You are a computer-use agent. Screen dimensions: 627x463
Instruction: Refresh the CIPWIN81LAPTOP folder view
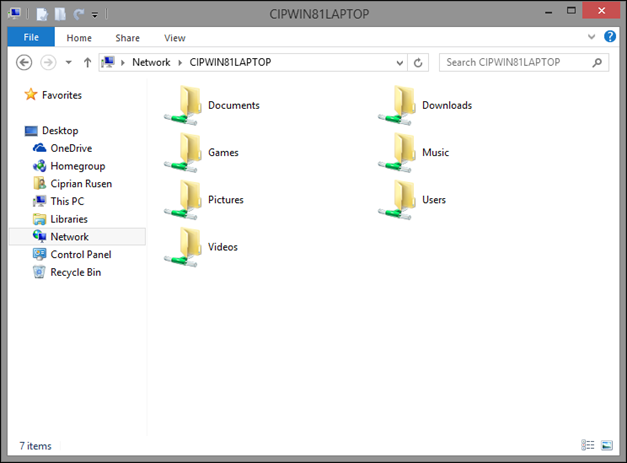[418, 63]
